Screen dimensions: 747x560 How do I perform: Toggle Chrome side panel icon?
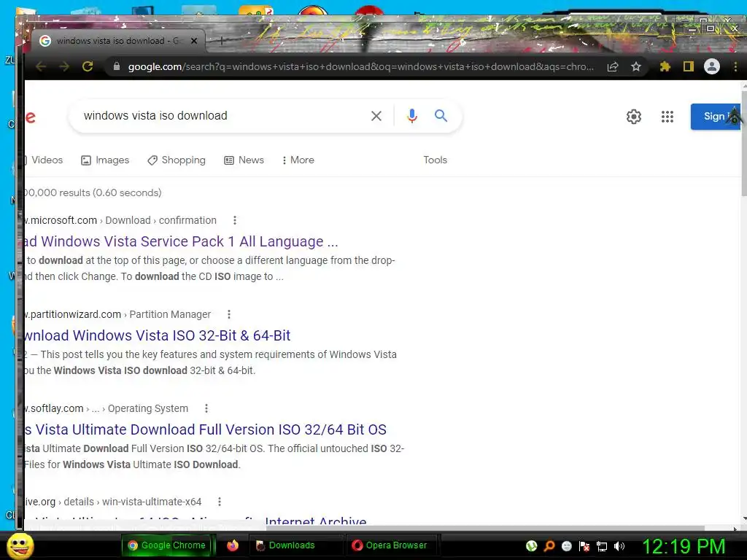689,66
